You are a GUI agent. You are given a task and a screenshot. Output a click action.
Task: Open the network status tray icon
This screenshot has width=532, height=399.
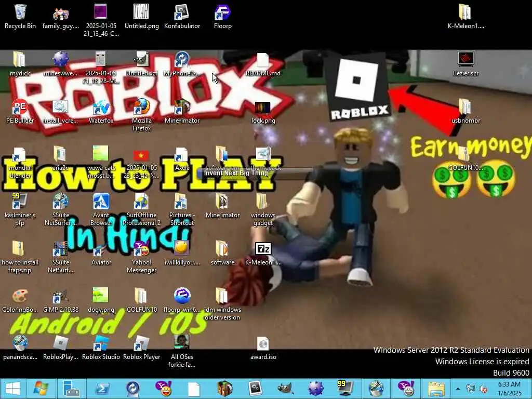[471, 389]
